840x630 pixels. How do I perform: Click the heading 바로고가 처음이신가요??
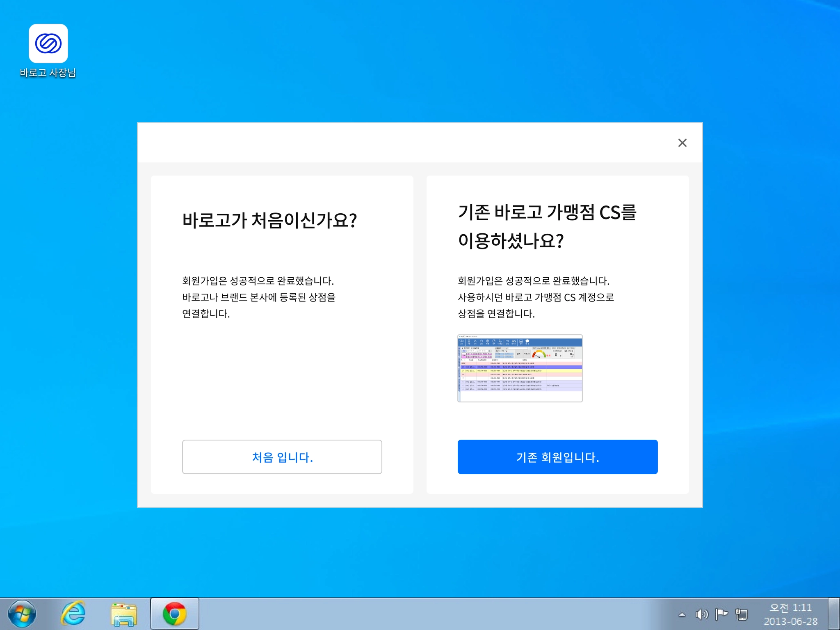coord(269,221)
